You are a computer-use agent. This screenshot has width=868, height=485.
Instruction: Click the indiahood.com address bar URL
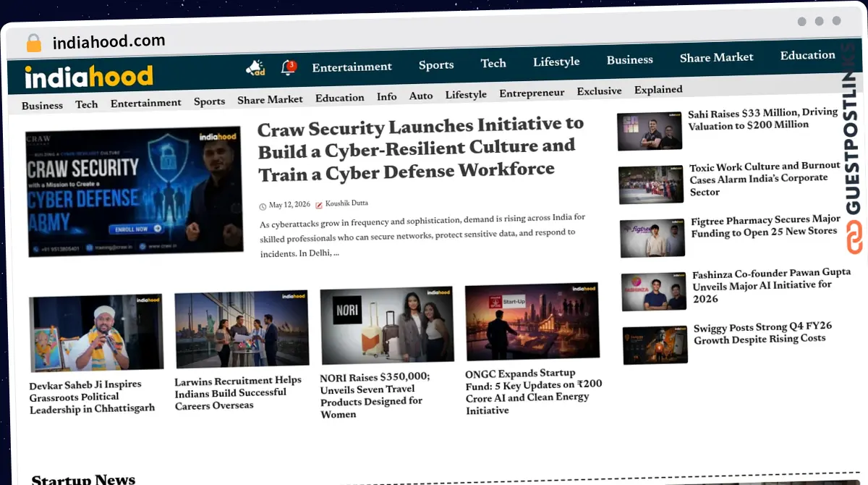tap(109, 42)
